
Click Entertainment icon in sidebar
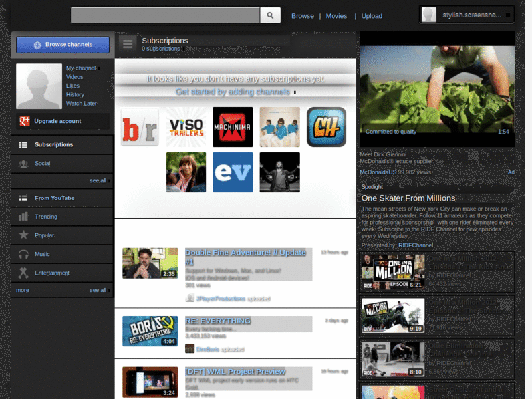(23, 273)
